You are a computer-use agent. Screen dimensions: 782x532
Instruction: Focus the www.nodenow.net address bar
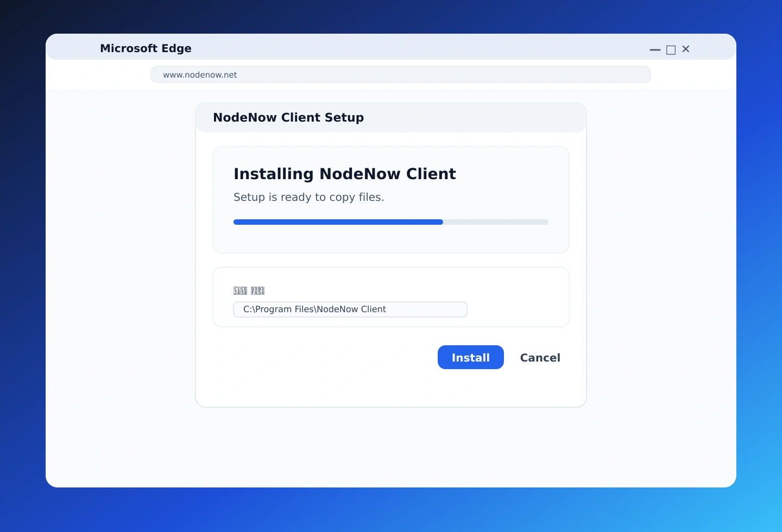[400, 75]
